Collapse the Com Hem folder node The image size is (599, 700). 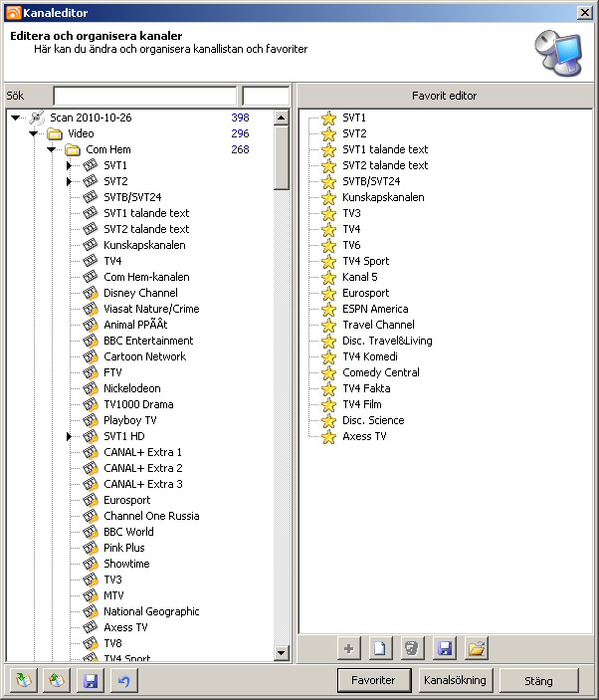52,150
